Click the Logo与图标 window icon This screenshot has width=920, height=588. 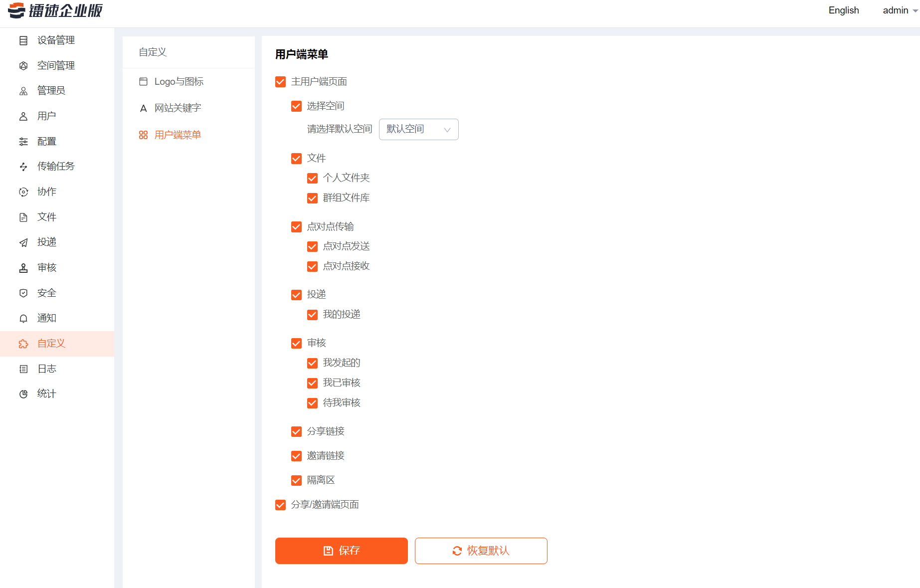tap(143, 81)
